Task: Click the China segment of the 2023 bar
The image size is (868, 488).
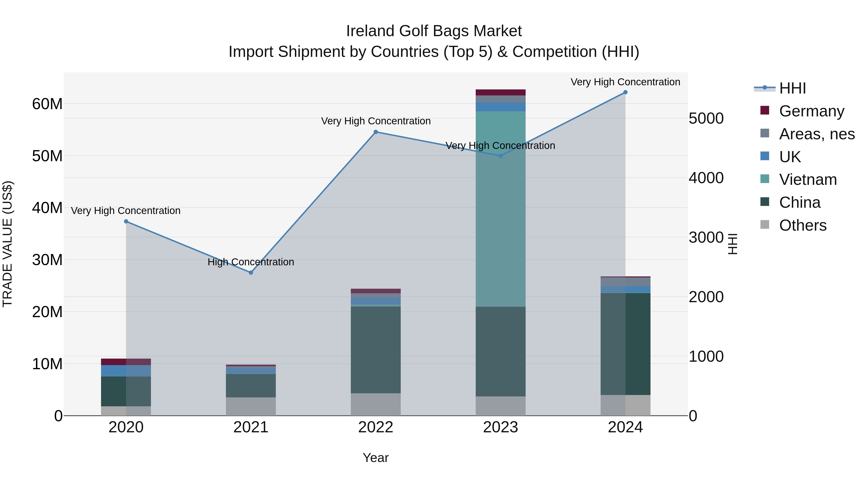Action: tap(500, 352)
